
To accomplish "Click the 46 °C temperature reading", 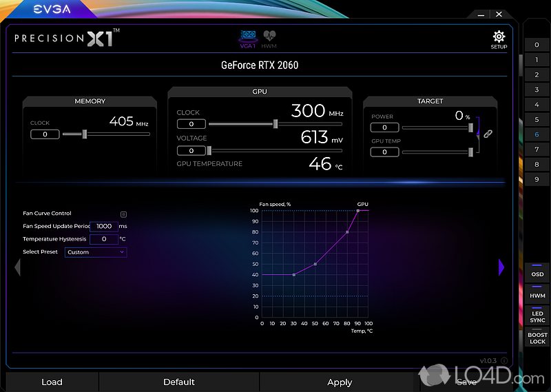I will (325, 164).
